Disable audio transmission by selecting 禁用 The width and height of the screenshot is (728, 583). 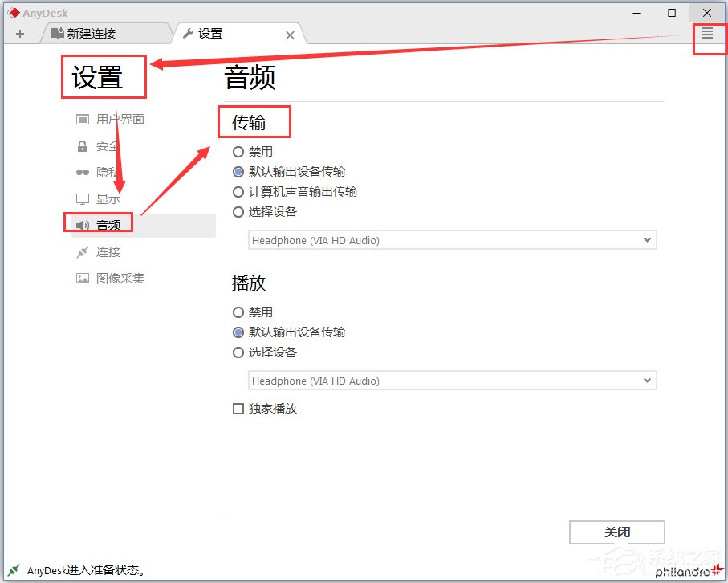[238, 151]
